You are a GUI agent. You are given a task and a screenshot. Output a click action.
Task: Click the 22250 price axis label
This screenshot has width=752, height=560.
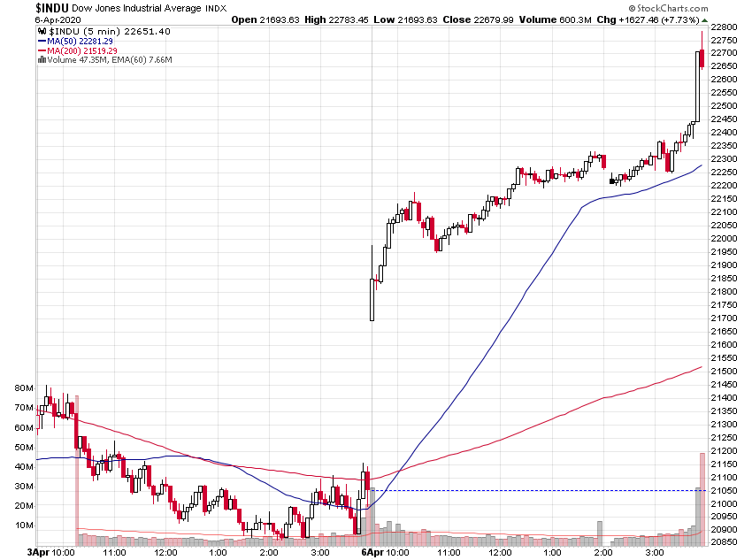725,173
